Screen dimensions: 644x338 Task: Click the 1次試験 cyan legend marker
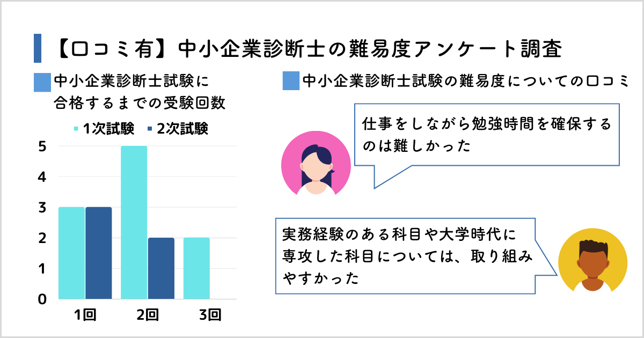click(x=76, y=129)
